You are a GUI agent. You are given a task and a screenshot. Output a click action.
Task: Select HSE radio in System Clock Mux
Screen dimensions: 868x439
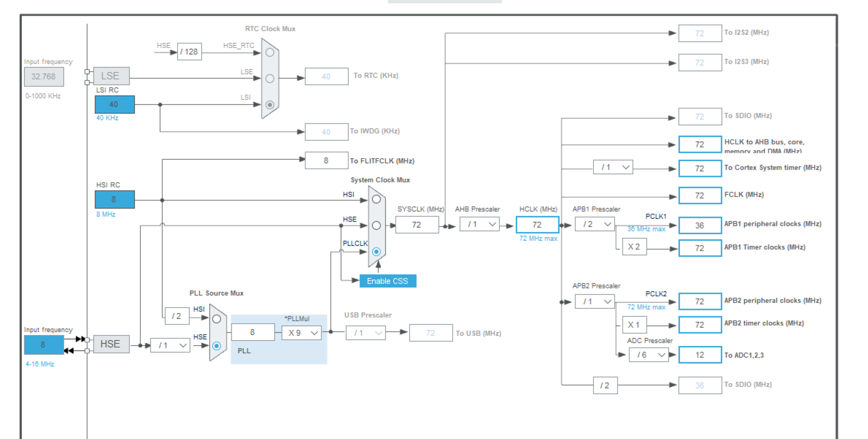376,226
